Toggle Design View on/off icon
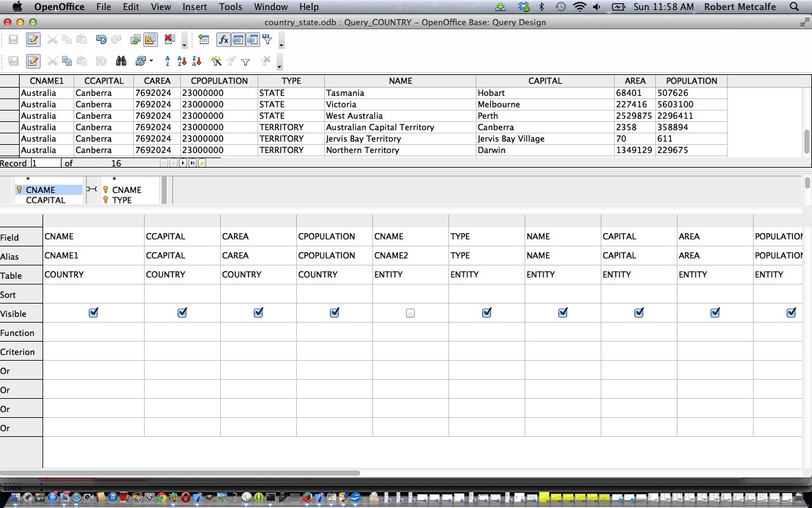The width and height of the screenshot is (812, 508). 150,39
